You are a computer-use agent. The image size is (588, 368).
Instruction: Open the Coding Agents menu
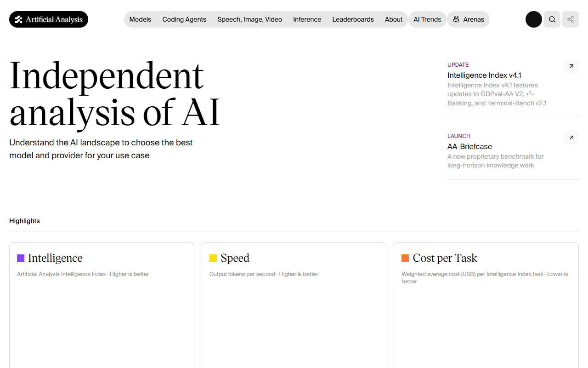[x=184, y=19]
